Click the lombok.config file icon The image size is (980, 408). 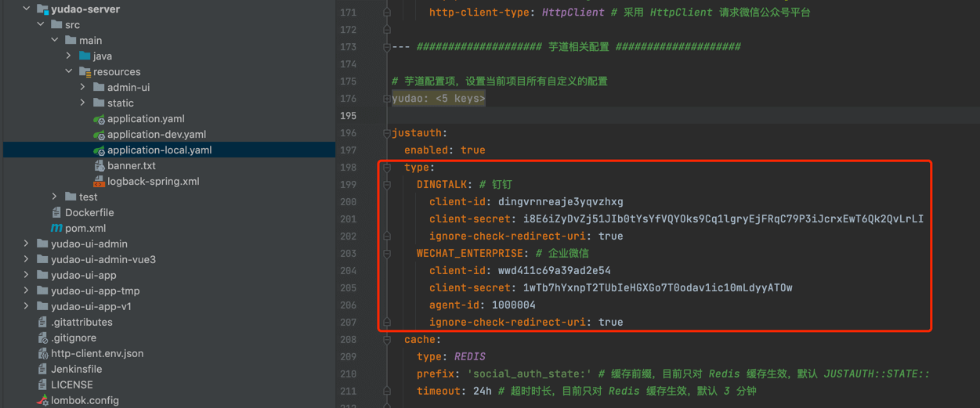pyautogui.click(x=42, y=400)
